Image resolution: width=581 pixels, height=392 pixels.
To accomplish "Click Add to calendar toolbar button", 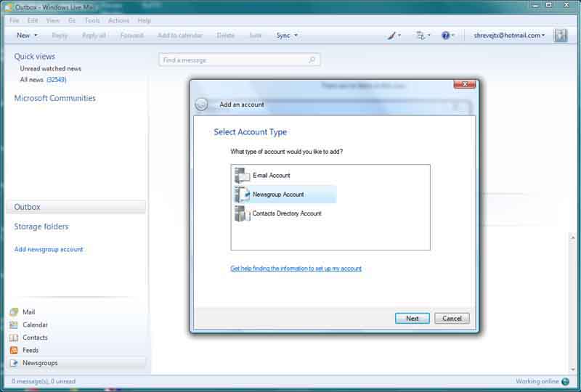I will point(179,36).
